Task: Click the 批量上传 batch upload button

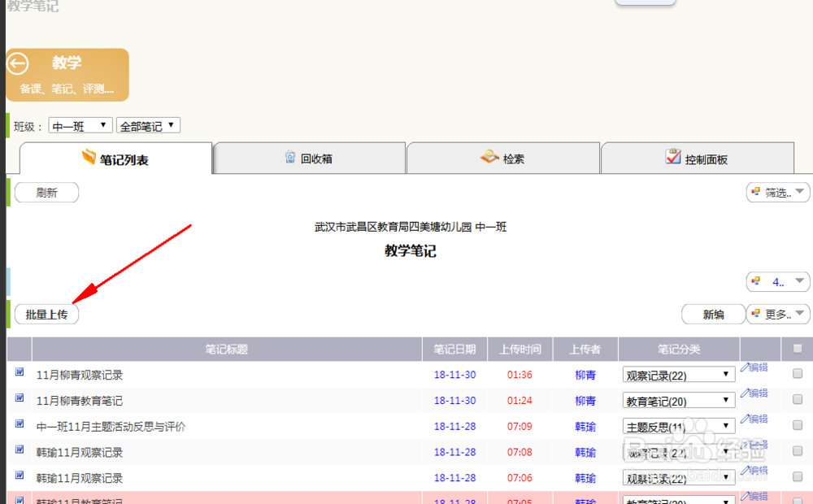Action: [x=46, y=314]
